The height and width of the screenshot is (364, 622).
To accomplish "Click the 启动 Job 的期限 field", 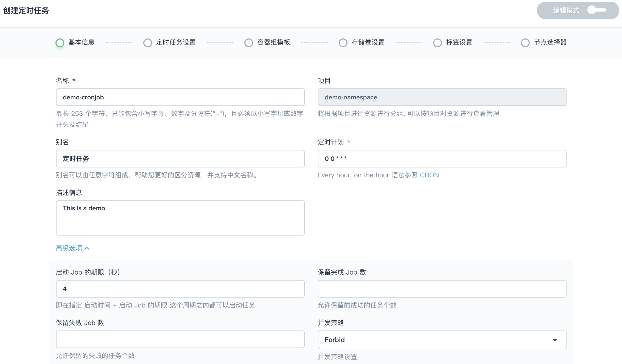I will click(180, 289).
